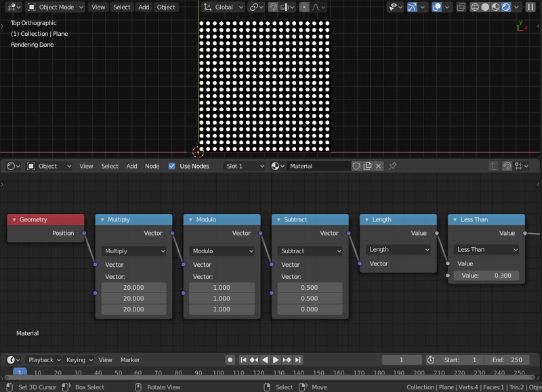
Task: Open the Multiply operation dropdown
Action: [x=133, y=251]
